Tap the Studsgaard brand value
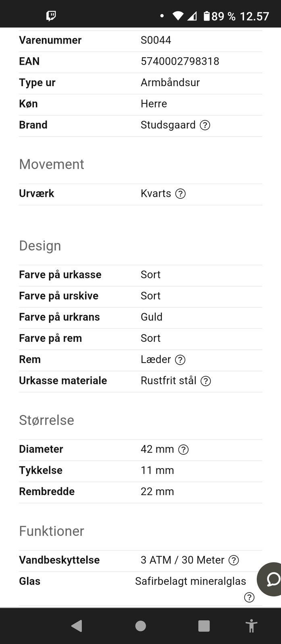 (168, 125)
